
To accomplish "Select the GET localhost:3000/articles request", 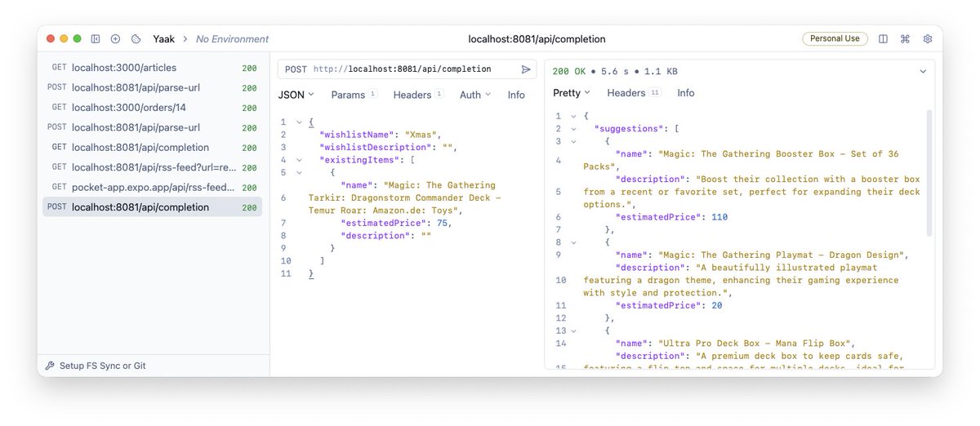I will [x=153, y=68].
